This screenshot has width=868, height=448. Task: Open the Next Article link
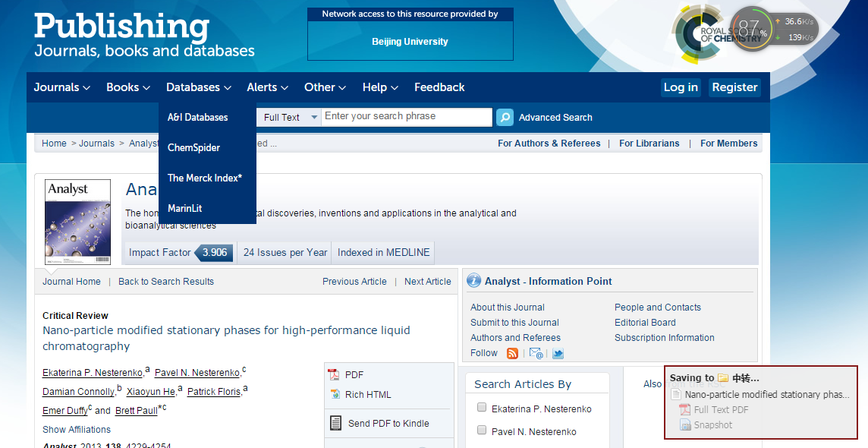[427, 281]
